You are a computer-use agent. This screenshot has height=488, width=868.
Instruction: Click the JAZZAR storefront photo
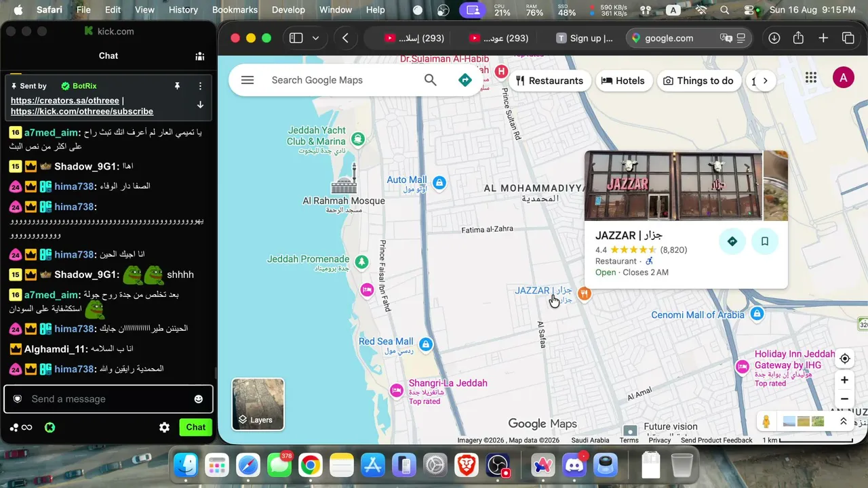pos(673,186)
